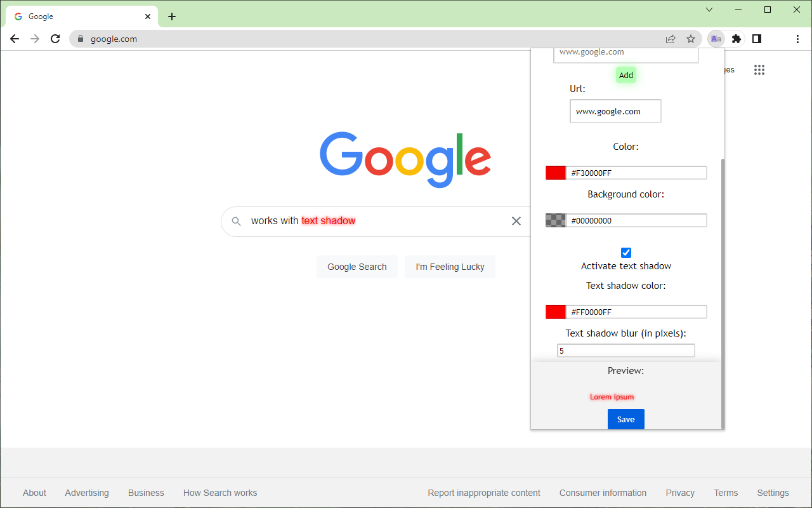Viewport: 812px width, 508px height.
Task: Open the Extensions puzzle-piece icon
Action: pos(736,39)
